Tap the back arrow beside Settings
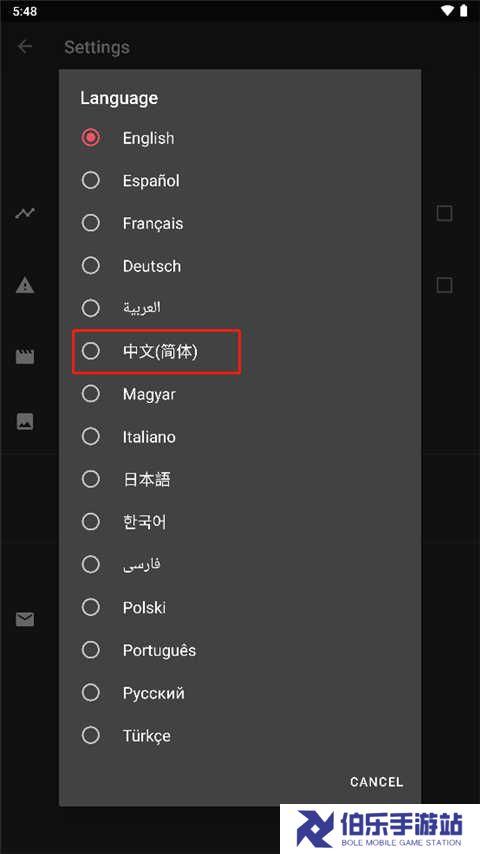 tap(25, 47)
